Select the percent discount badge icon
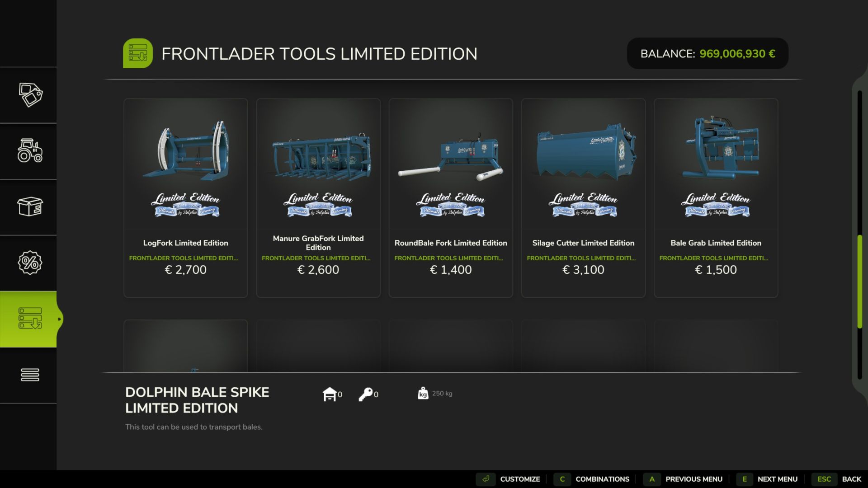 tap(30, 263)
